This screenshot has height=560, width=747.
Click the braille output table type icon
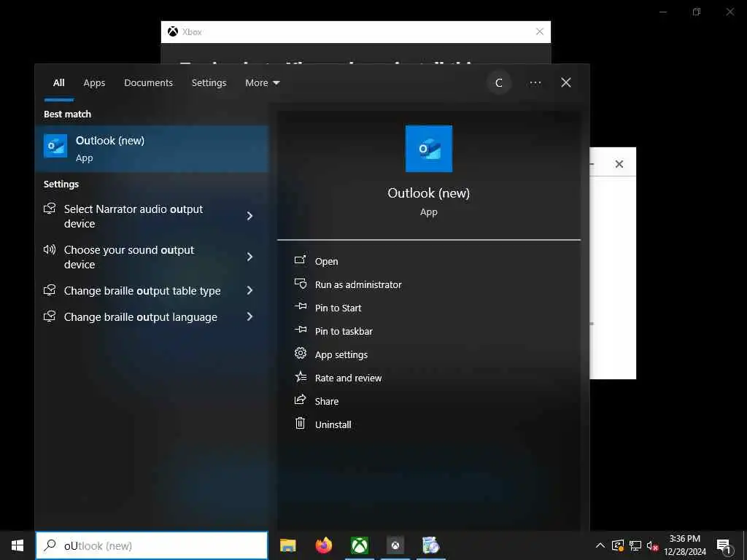[50, 290]
